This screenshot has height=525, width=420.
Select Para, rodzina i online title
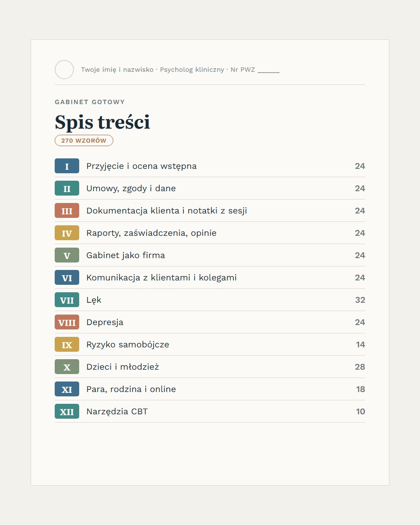coord(131,389)
